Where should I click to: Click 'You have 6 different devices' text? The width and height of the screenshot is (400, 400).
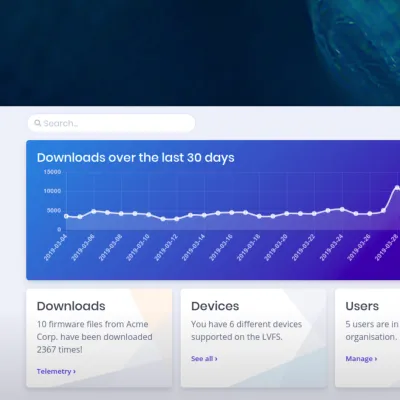pos(246,324)
